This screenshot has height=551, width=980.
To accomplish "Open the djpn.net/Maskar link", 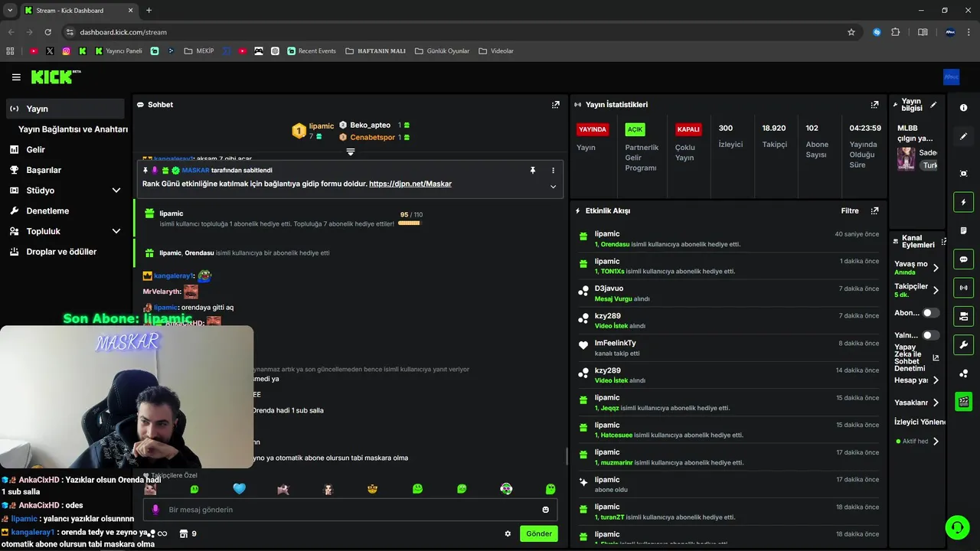I will coord(410,184).
